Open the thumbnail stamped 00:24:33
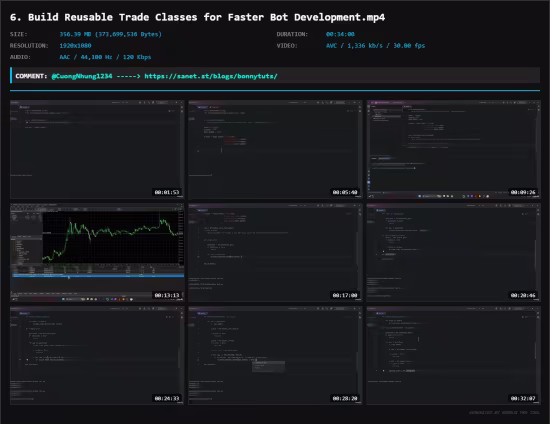Viewport: 550px width, 424px height. coord(97,356)
